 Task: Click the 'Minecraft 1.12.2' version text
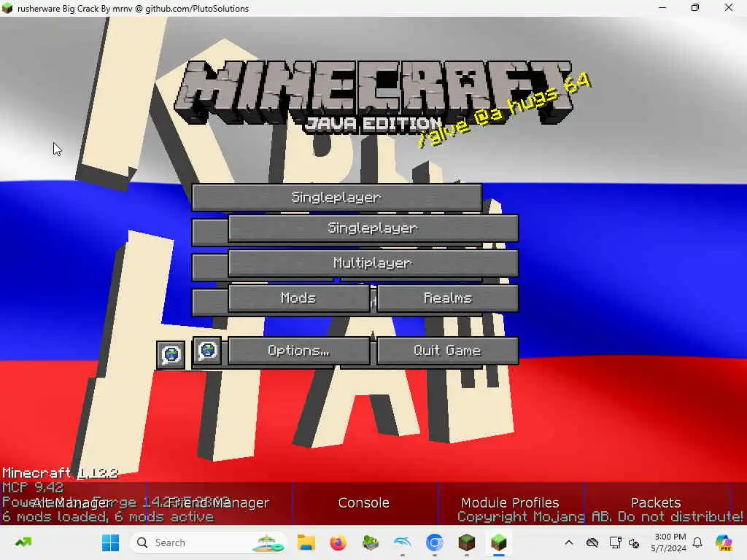(60, 472)
